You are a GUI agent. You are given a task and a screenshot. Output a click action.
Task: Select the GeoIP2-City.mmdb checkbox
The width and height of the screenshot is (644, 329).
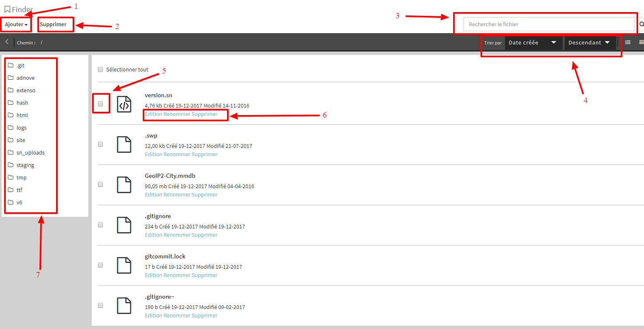click(x=100, y=184)
